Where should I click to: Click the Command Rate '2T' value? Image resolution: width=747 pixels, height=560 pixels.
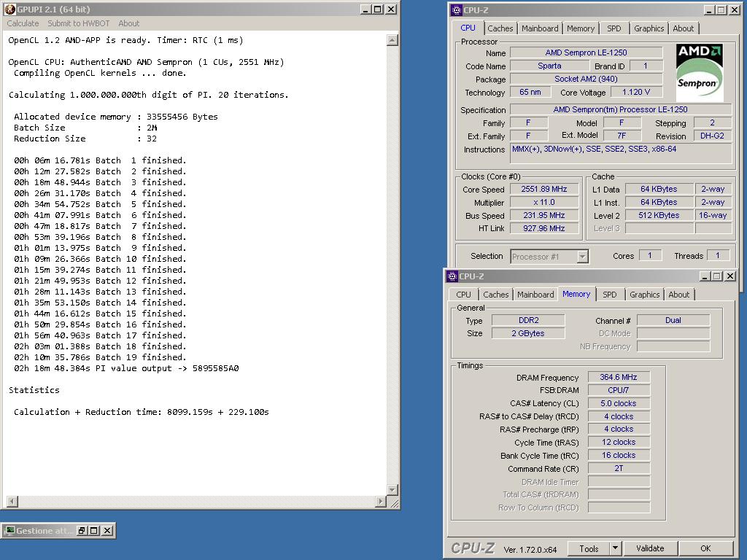click(x=619, y=469)
